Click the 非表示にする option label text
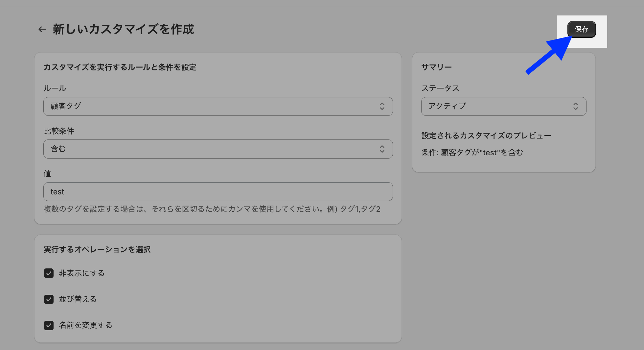The image size is (644, 350). [81, 273]
